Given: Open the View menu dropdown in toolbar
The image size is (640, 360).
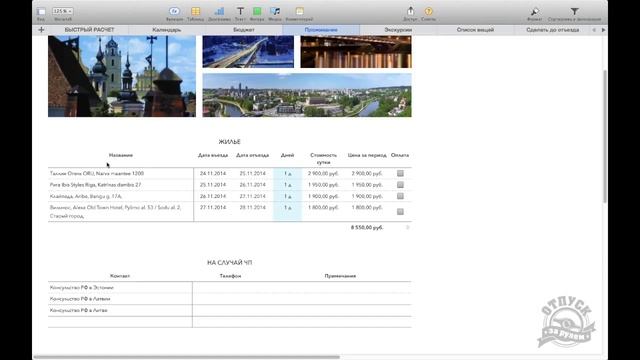Looking at the screenshot, I should pyautogui.click(x=41, y=12).
